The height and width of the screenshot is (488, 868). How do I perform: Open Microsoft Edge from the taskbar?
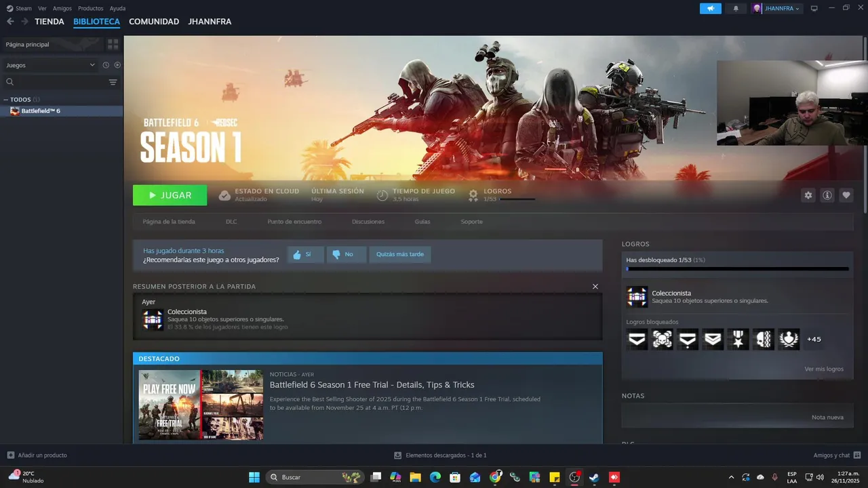[x=435, y=477]
